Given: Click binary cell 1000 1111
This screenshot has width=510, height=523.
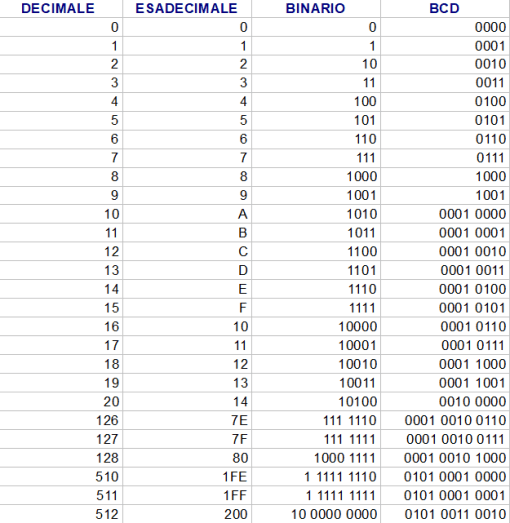Looking at the screenshot, I should (316, 458).
